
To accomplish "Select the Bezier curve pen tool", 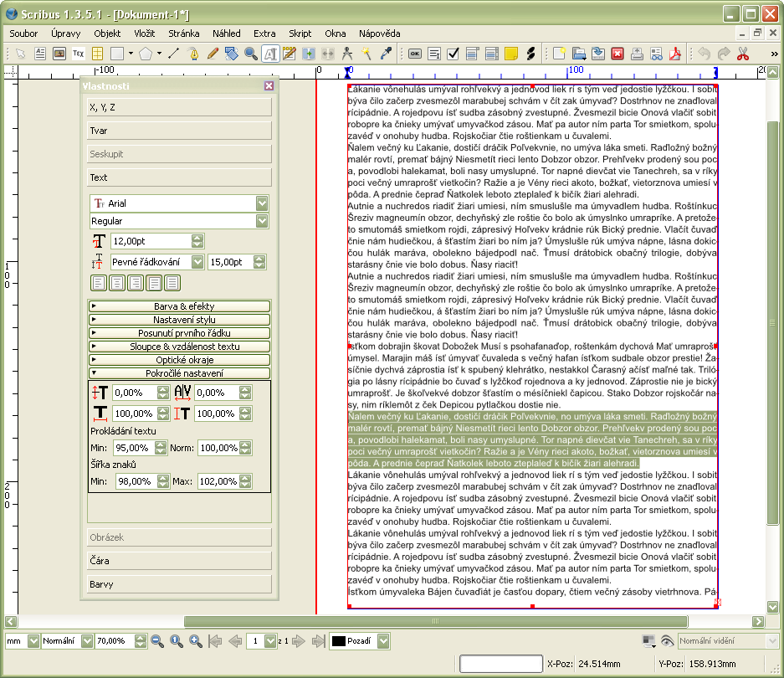I will click(x=194, y=54).
